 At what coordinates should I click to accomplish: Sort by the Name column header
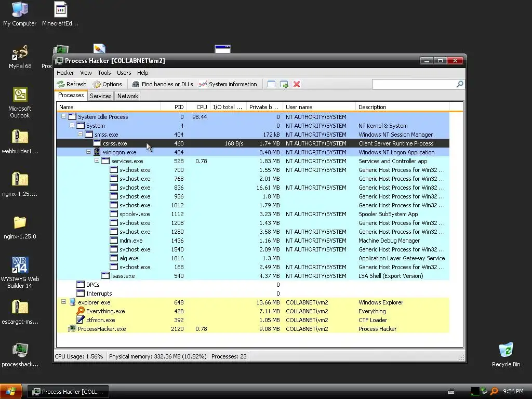109,107
